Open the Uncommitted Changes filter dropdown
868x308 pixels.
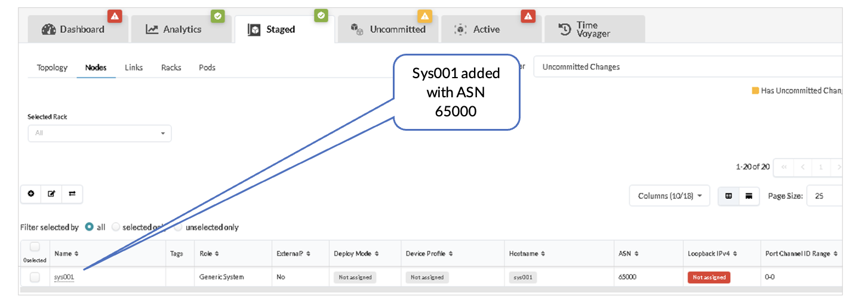pos(687,67)
